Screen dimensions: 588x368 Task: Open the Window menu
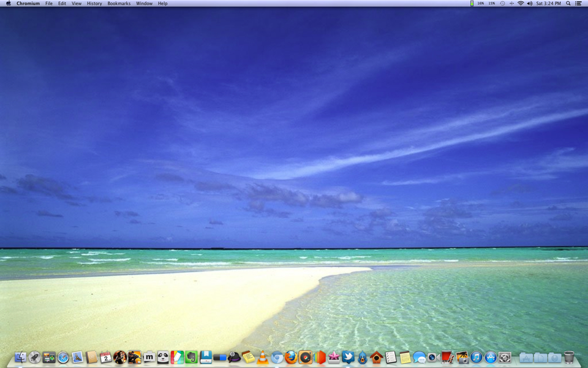(144, 4)
